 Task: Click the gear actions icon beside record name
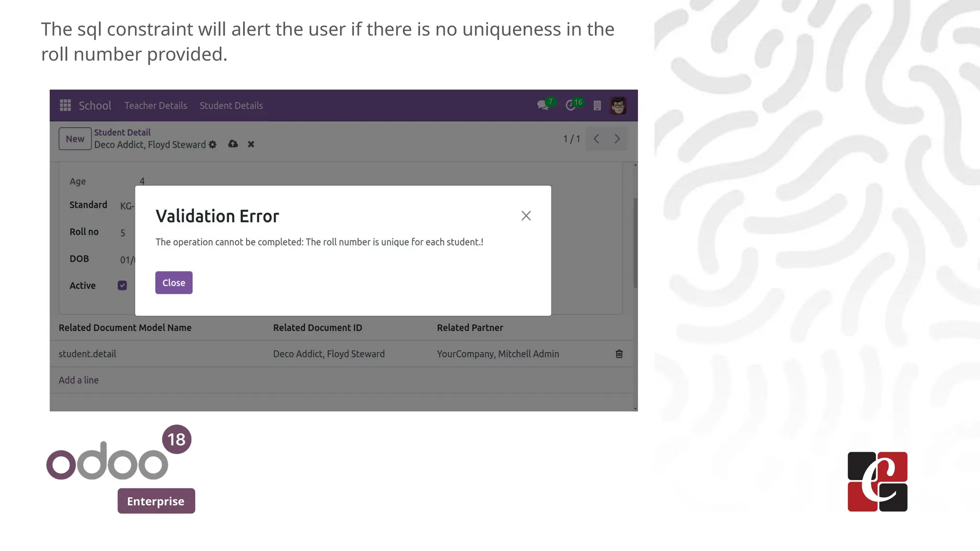[x=212, y=144]
